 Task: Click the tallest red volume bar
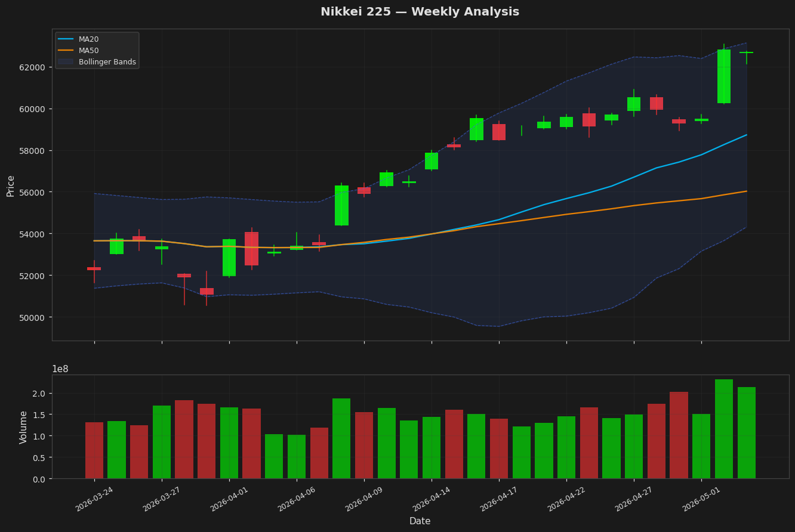(x=679, y=435)
